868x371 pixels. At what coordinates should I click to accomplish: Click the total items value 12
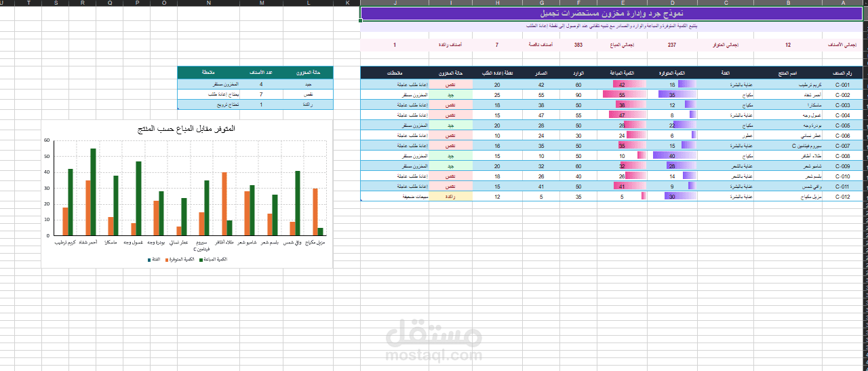(788, 45)
